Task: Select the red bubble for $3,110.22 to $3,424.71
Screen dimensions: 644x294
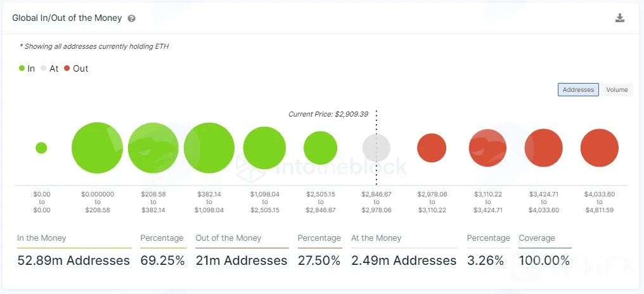Action: [x=487, y=148]
